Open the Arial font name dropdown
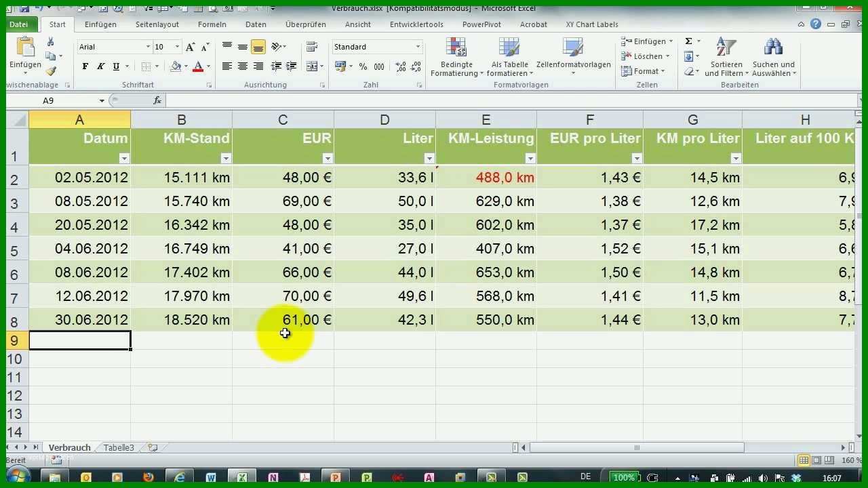The width and height of the screenshot is (868, 488). click(148, 47)
